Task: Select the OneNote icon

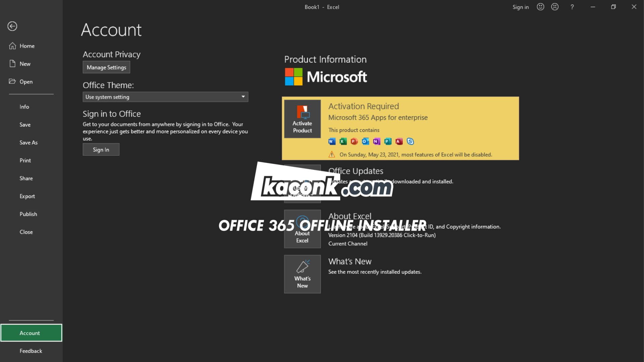Action: [376, 141]
